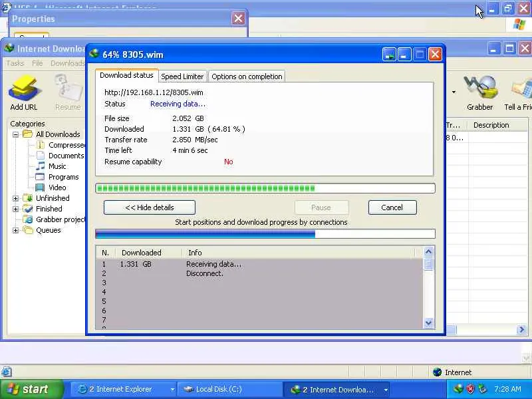This screenshot has height=399, width=532.
Task: Click the network tray icon beside clock
Action: tap(481, 389)
